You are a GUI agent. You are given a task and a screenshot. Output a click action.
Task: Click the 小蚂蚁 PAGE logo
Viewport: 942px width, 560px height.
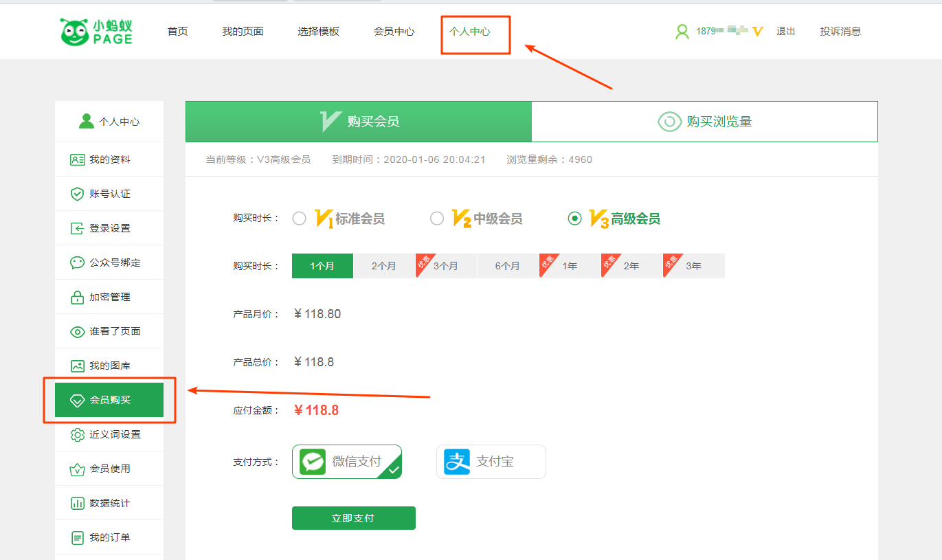pos(96,32)
